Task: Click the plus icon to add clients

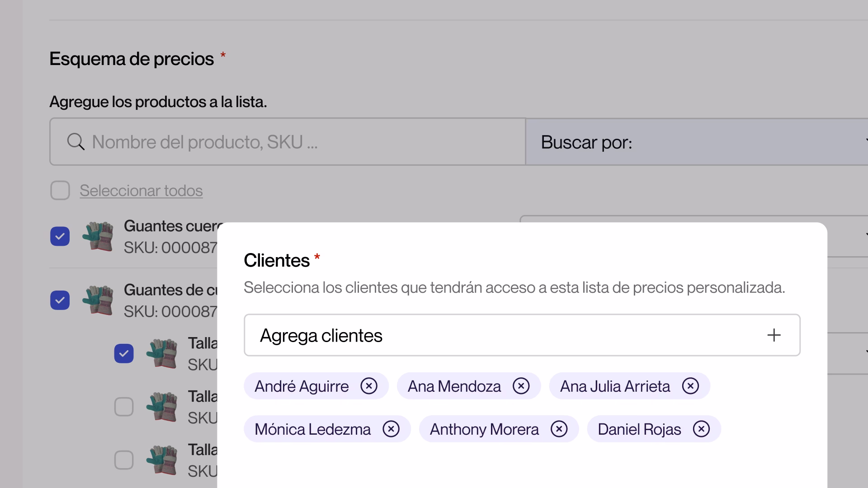Action: 774,335
